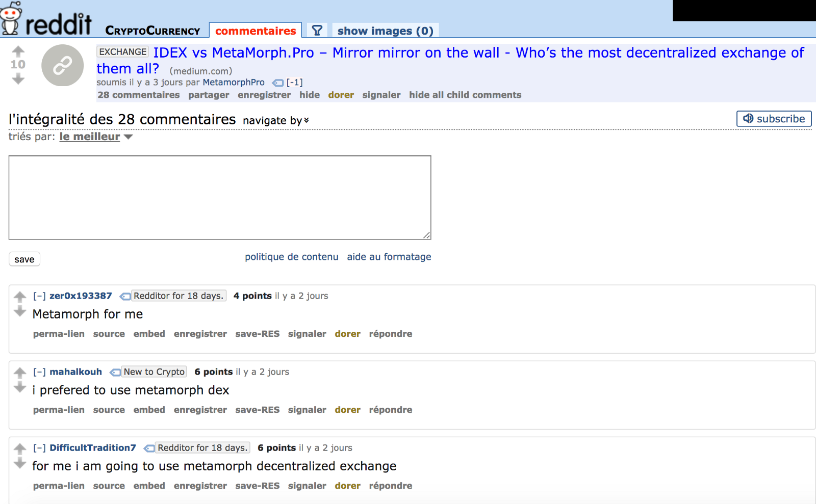The image size is (816, 504).
Task: Click the reddit alien logo
Action: click(11, 18)
